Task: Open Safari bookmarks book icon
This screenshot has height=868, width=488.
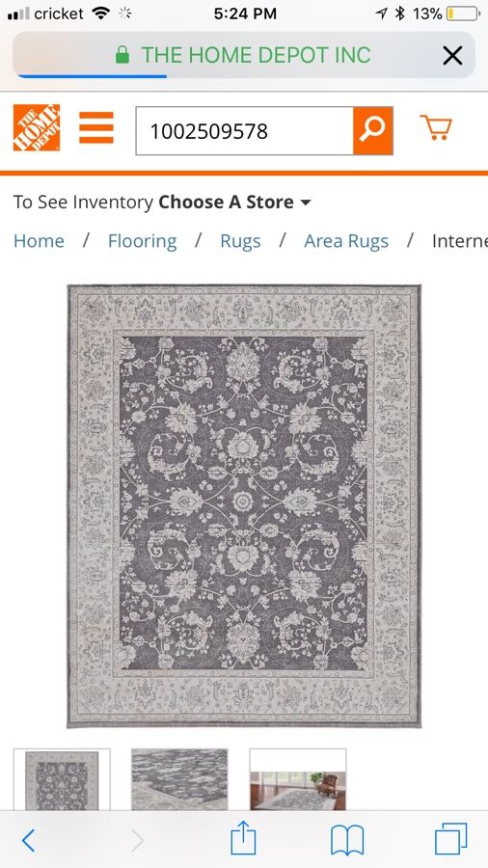Action: pyautogui.click(x=347, y=840)
